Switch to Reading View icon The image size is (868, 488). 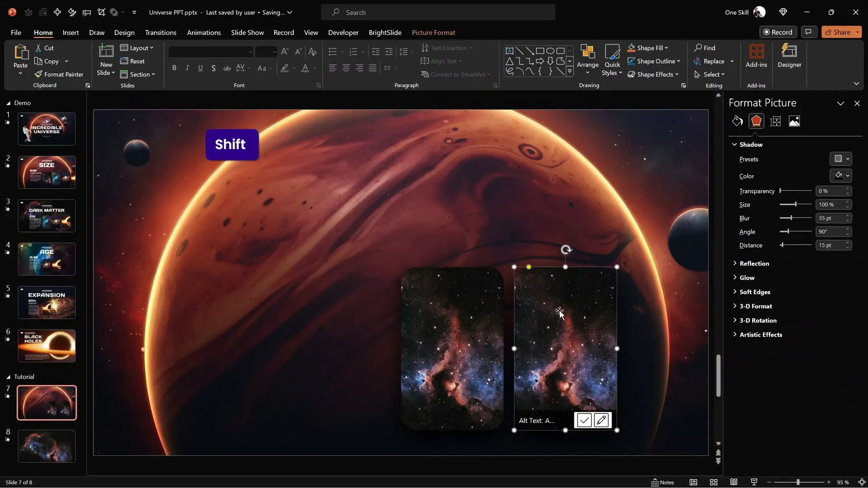[x=734, y=483]
